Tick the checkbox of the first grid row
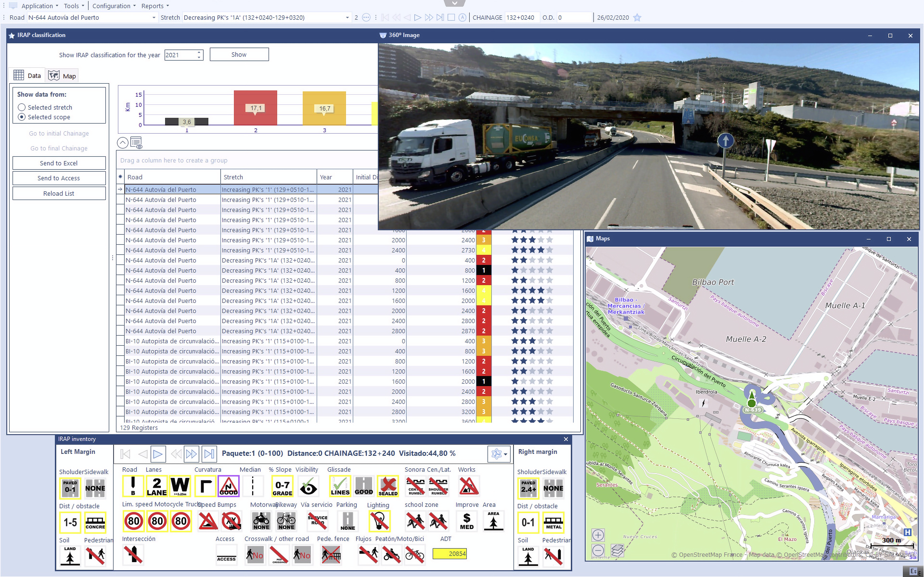Screen dimensions: 924x577 coord(121,190)
